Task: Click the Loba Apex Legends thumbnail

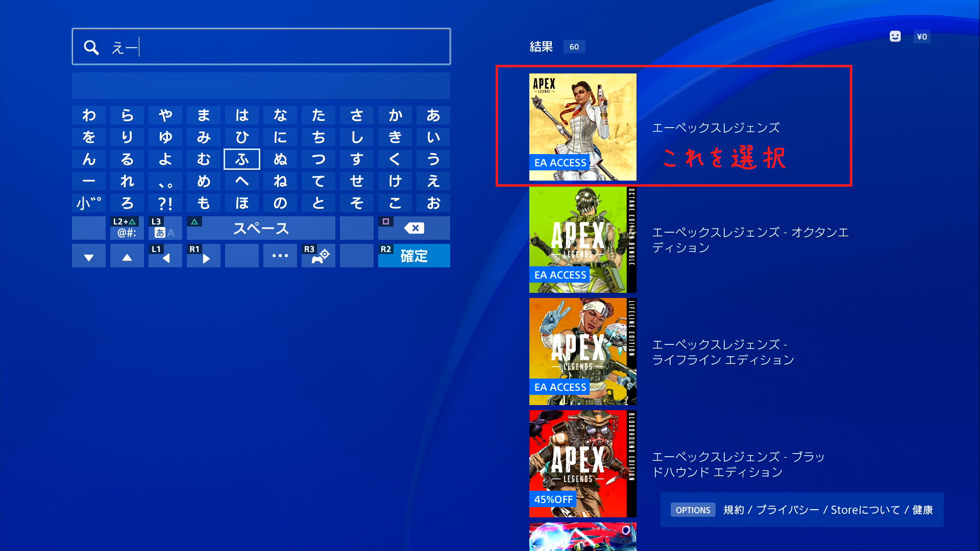Action: coord(583,127)
